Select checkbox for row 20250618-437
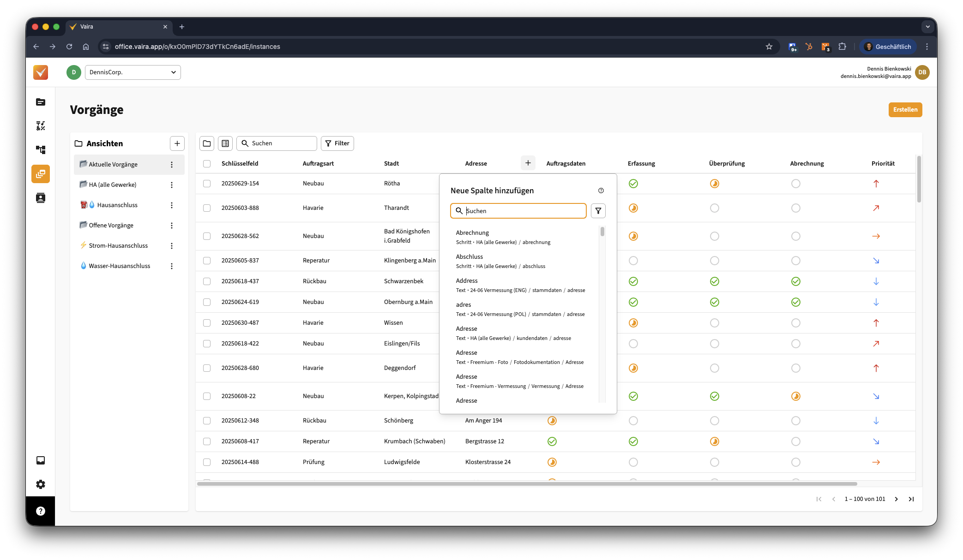Viewport: 963px width, 560px height. (x=207, y=281)
